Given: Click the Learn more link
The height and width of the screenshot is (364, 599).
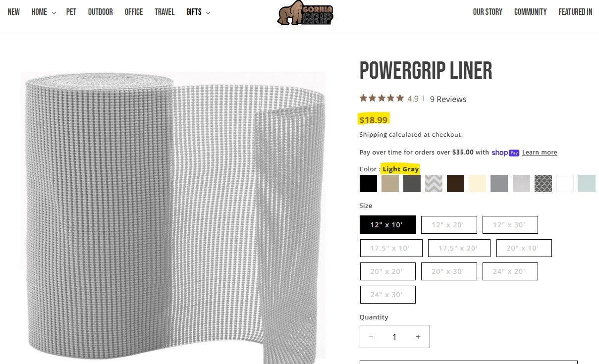Looking at the screenshot, I should coord(540,153).
